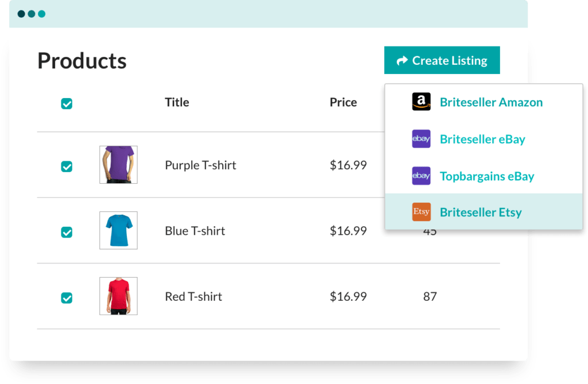Click the Etsy icon on Briteseller Etsy row

(x=421, y=212)
